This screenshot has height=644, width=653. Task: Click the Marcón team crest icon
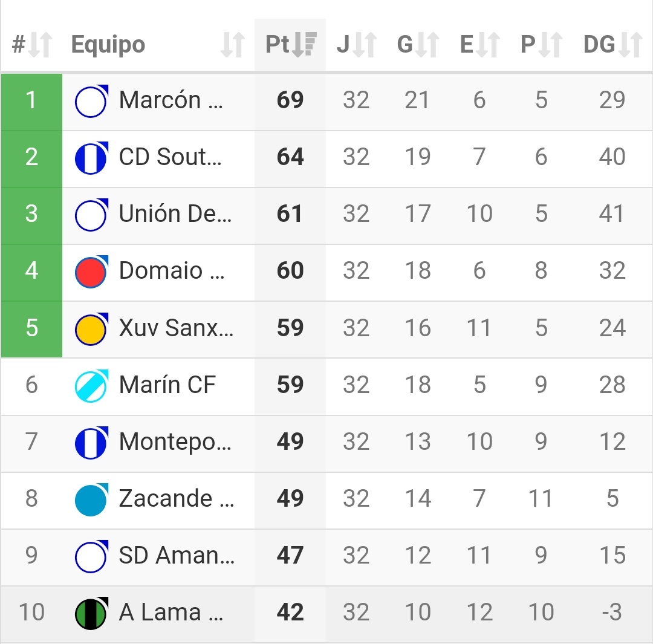tap(91, 101)
